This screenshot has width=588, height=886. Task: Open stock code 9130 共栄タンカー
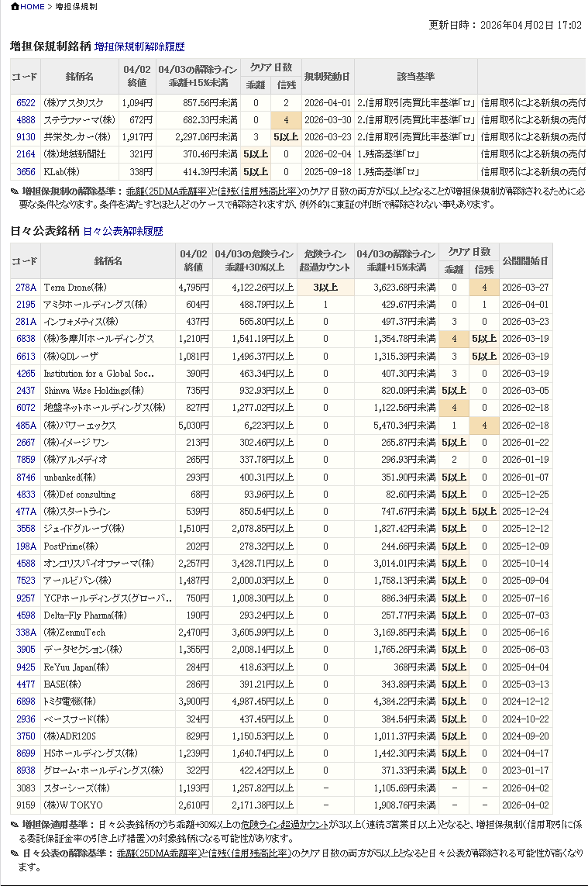point(26,136)
